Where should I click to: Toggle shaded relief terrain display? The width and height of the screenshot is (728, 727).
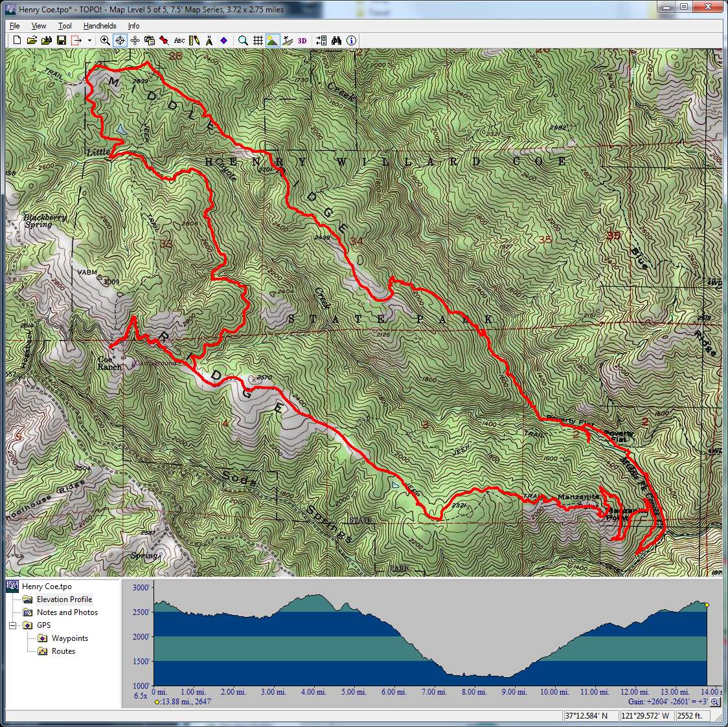pyautogui.click(x=273, y=40)
